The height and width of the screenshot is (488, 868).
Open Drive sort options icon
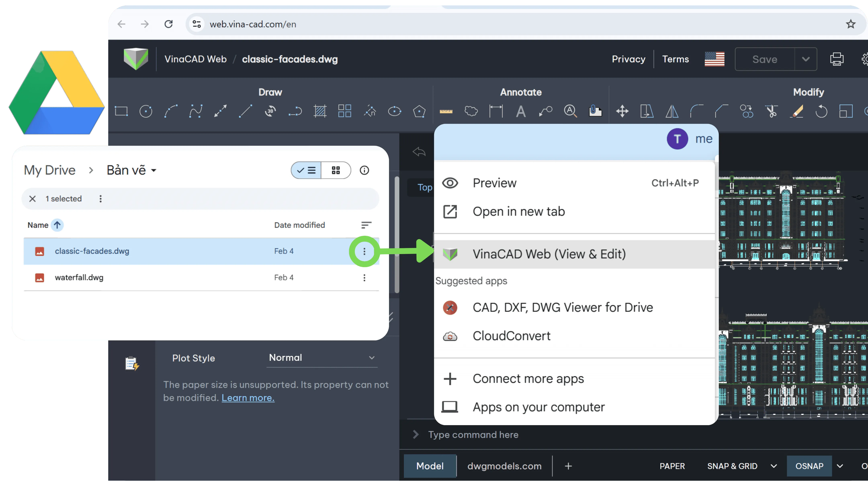pyautogui.click(x=366, y=225)
